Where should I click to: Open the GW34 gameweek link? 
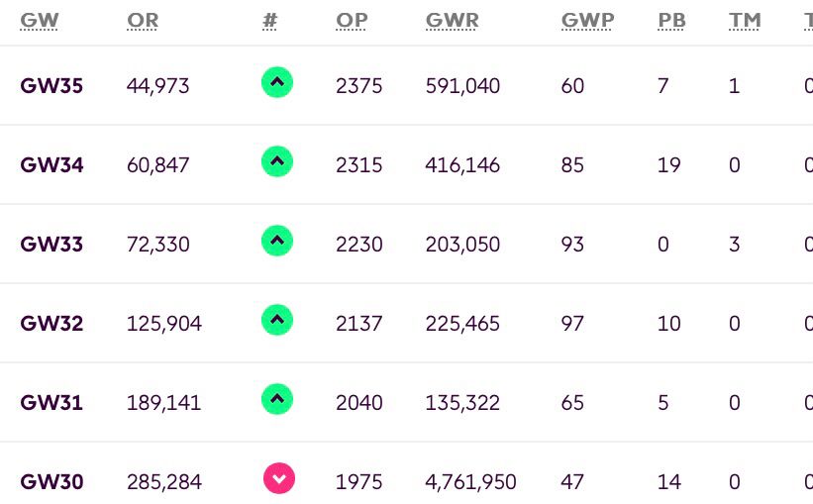[x=51, y=165]
